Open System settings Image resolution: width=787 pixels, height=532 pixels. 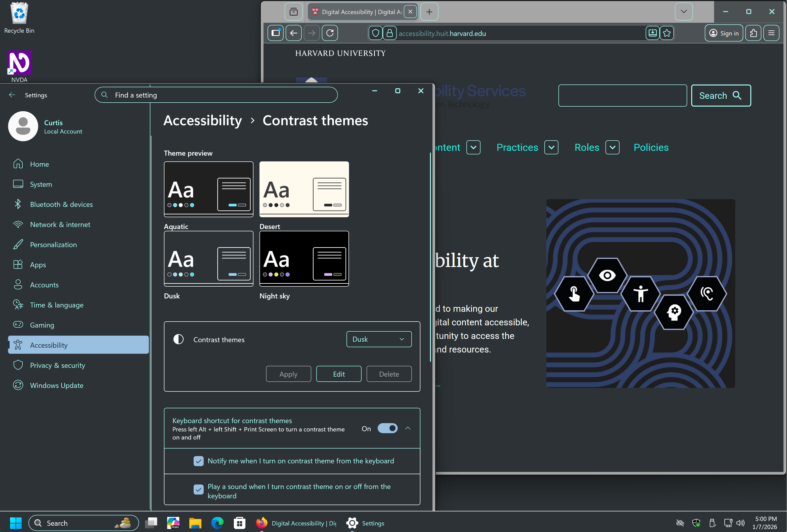click(x=78, y=184)
